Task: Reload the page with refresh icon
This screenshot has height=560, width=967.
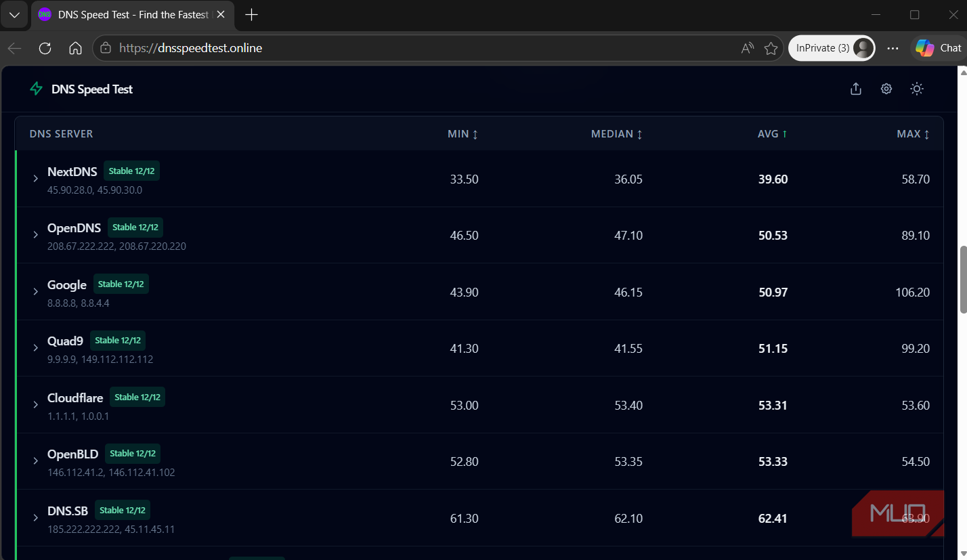Action: 45,48
